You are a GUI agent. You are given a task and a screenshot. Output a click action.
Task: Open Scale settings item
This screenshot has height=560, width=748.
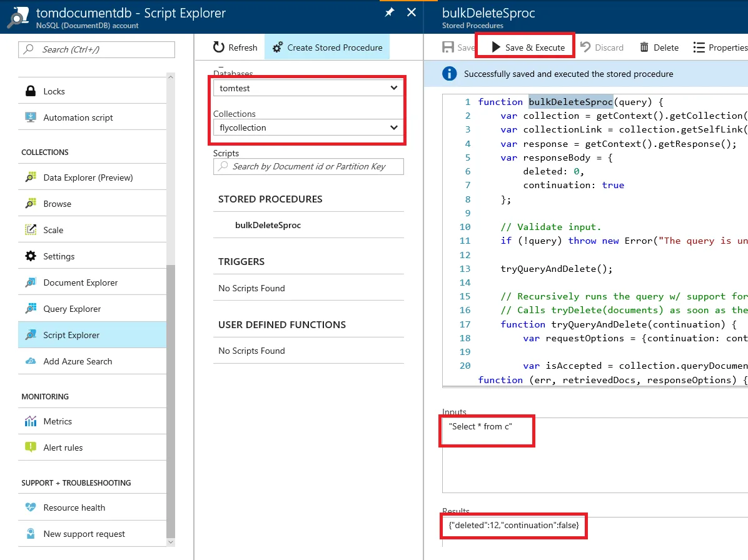pyautogui.click(x=92, y=230)
